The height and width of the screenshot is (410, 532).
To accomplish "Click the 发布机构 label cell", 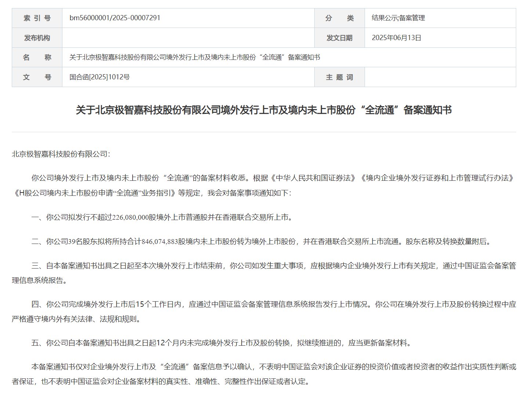I will [x=37, y=38].
